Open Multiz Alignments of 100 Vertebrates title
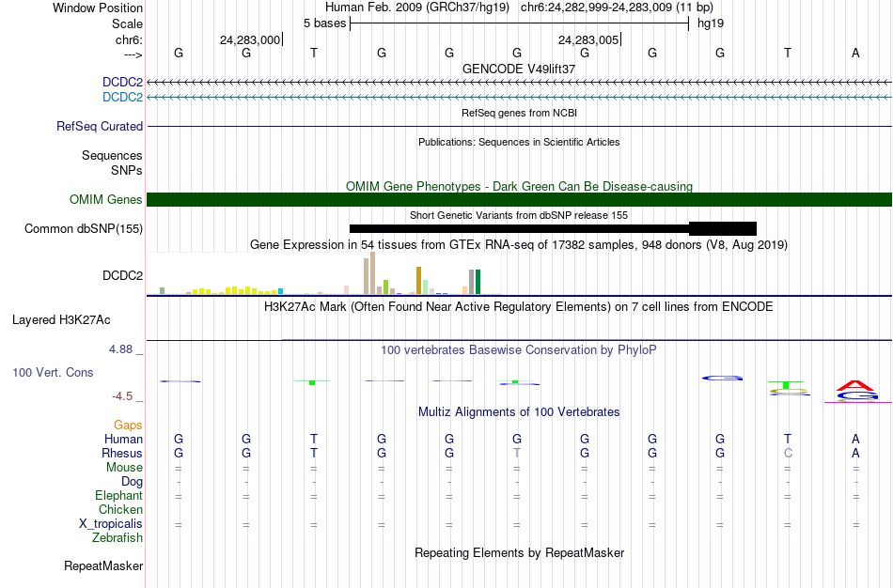 tap(519, 412)
